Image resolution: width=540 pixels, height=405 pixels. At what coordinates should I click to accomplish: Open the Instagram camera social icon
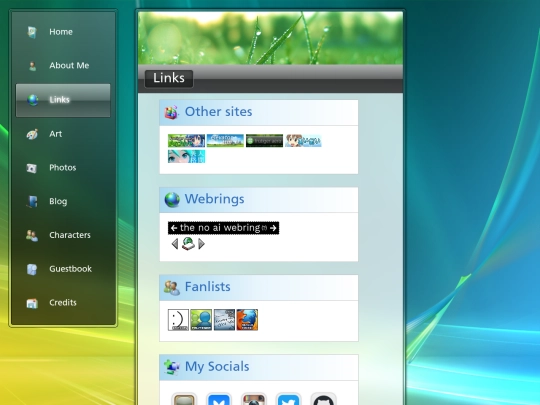point(253,399)
